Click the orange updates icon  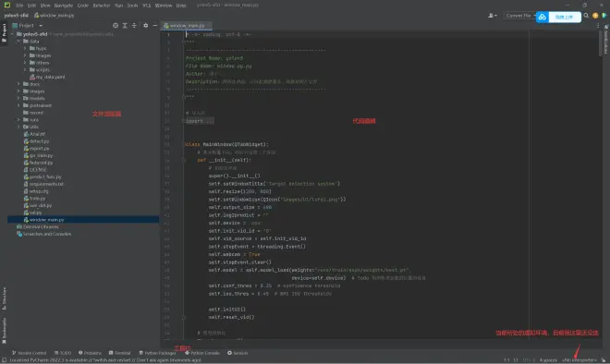coord(595,16)
